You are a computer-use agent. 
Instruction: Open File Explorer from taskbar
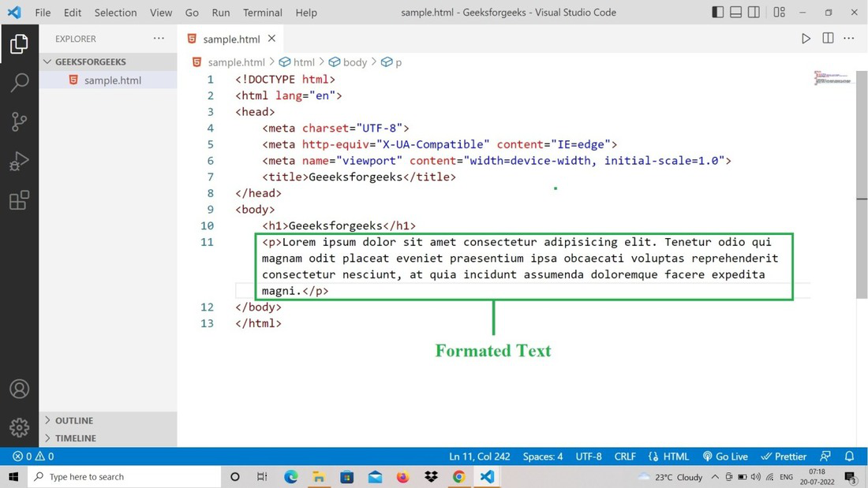tap(319, 476)
